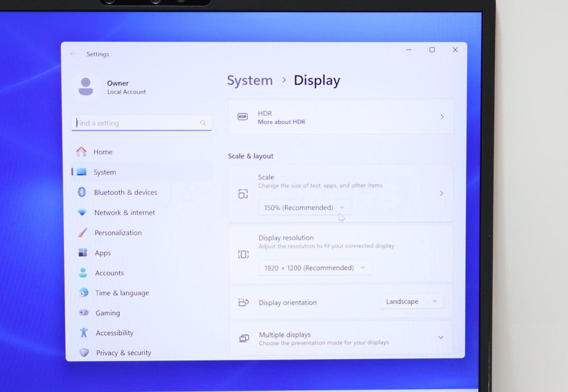Image resolution: width=568 pixels, height=392 pixels.
Task: Select System in the sidebar
Action: click(105, 172)
